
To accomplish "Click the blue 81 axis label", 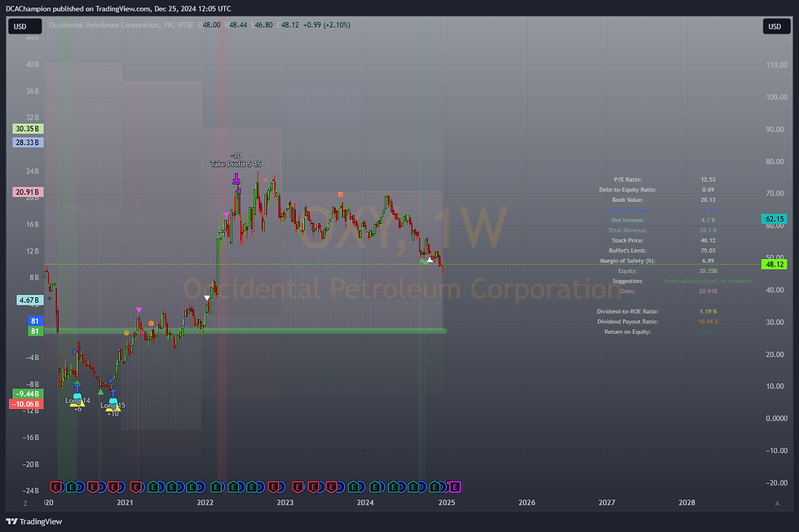I will point(34,321).
